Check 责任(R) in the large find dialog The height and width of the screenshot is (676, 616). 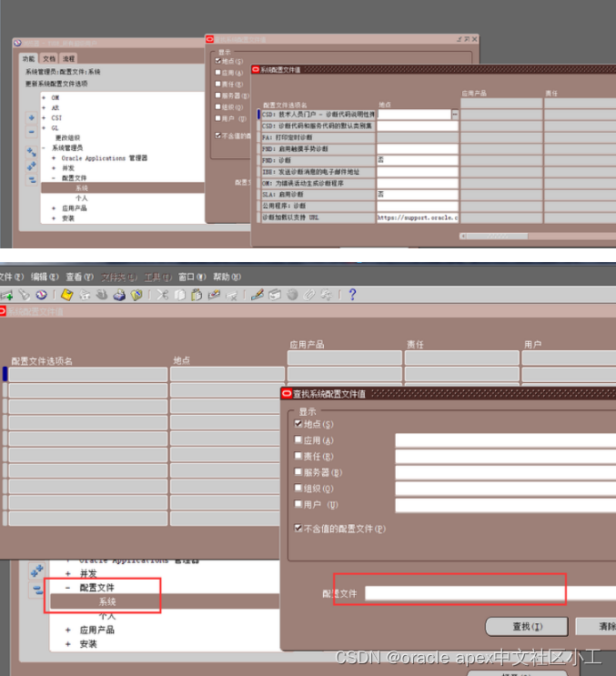(298, 456)
